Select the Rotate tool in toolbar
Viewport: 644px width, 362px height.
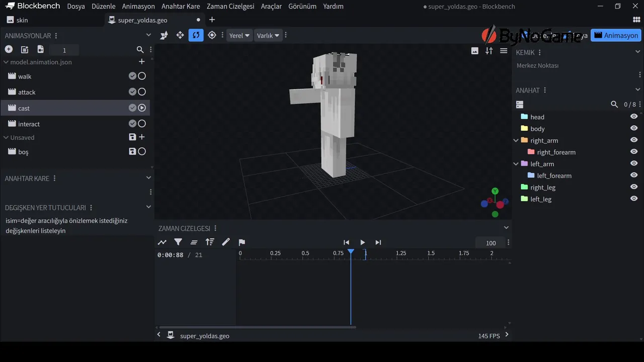(x=196, y=35)
